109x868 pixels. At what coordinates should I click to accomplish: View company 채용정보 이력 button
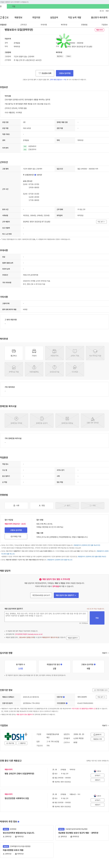[98, 739]
